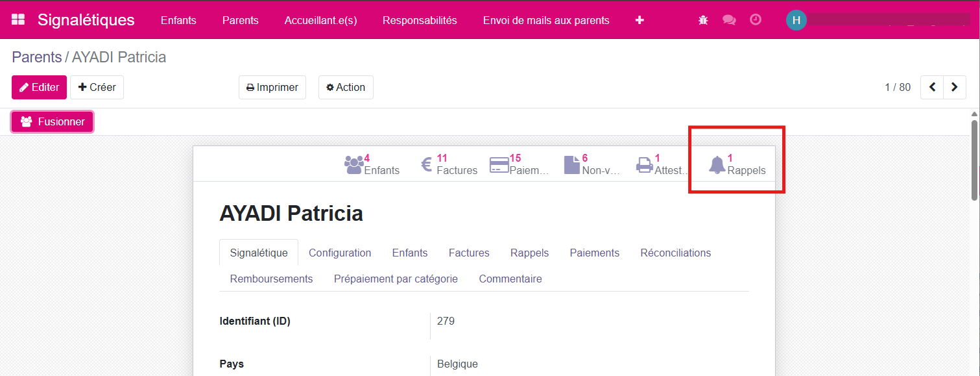Click the bug debug icon
This screenshot has height=376, width=980.
coord(703,20)
